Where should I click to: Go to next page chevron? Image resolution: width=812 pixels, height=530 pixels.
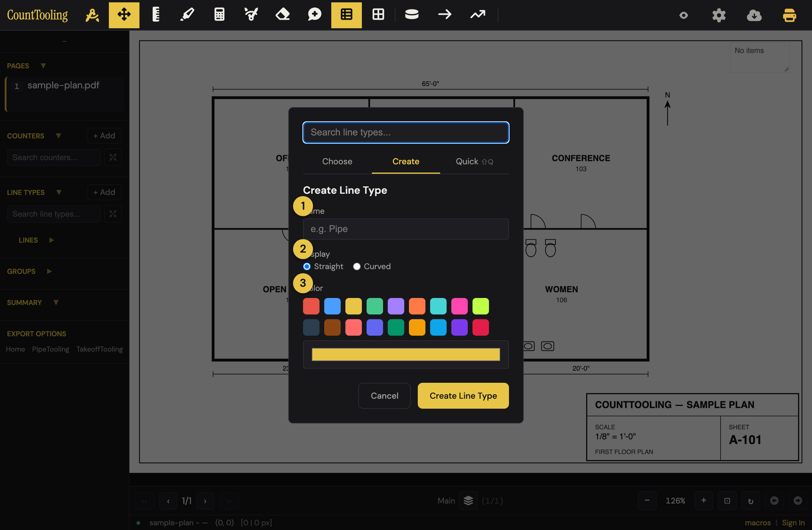pyautogui.click(x=205, y=501)
